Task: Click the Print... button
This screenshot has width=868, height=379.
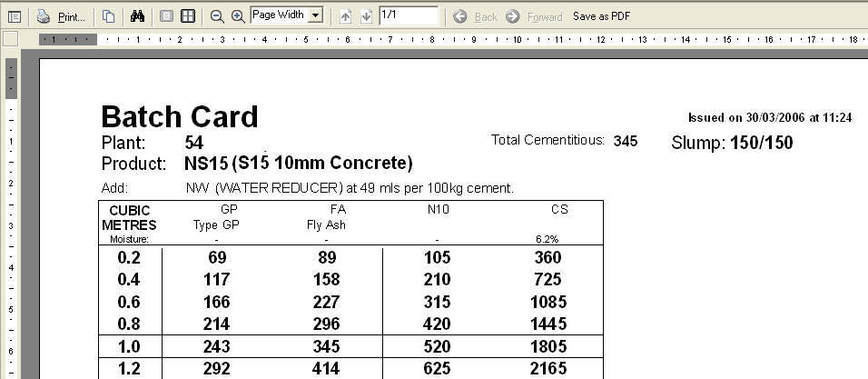Action: 62,16
